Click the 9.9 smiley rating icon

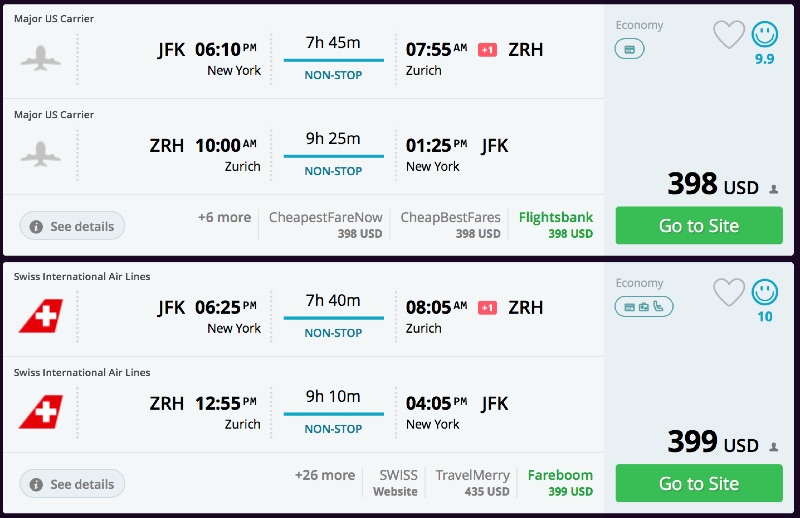tap(765, 35)
